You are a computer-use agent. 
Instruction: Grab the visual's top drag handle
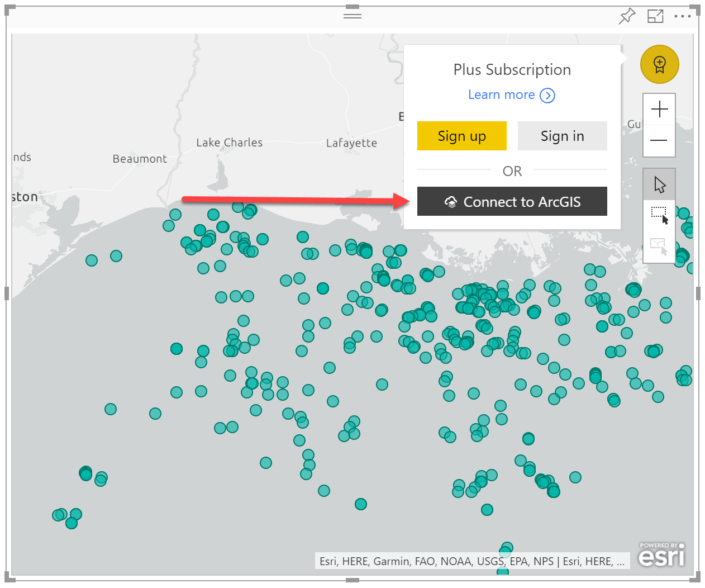tap(352, 16)
